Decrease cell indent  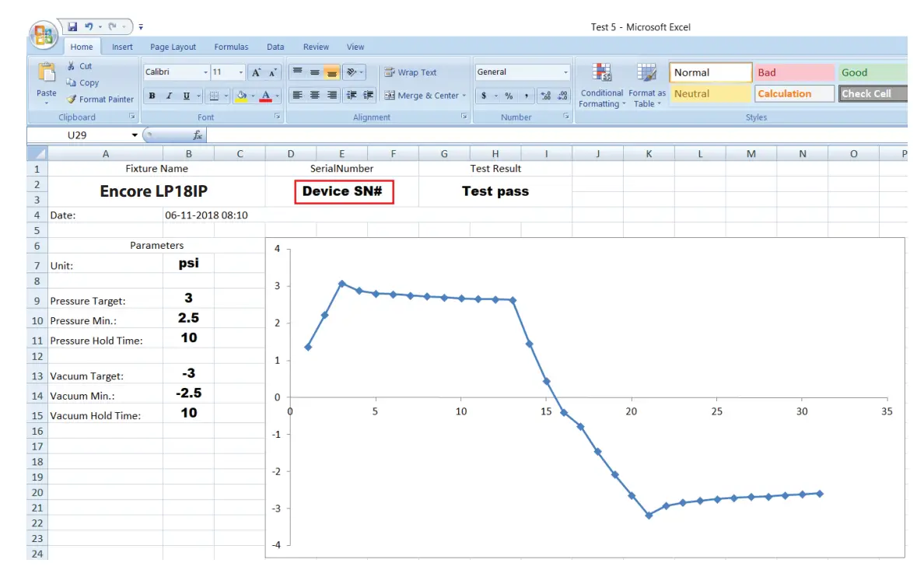352,95
